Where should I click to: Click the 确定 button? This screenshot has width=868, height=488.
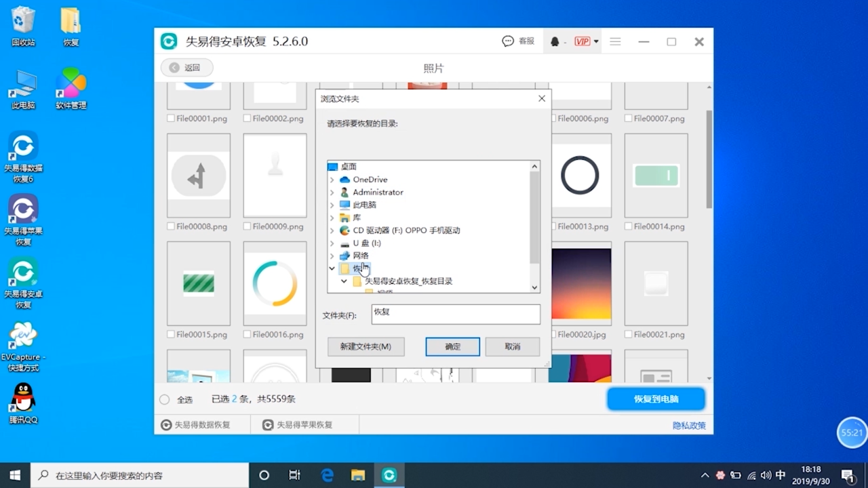[x=452, y=346]
